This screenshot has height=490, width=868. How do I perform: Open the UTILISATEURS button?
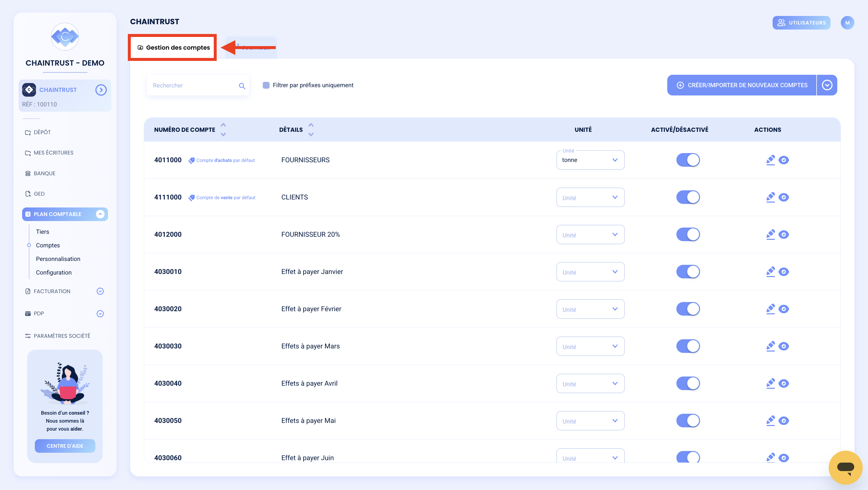801,22
